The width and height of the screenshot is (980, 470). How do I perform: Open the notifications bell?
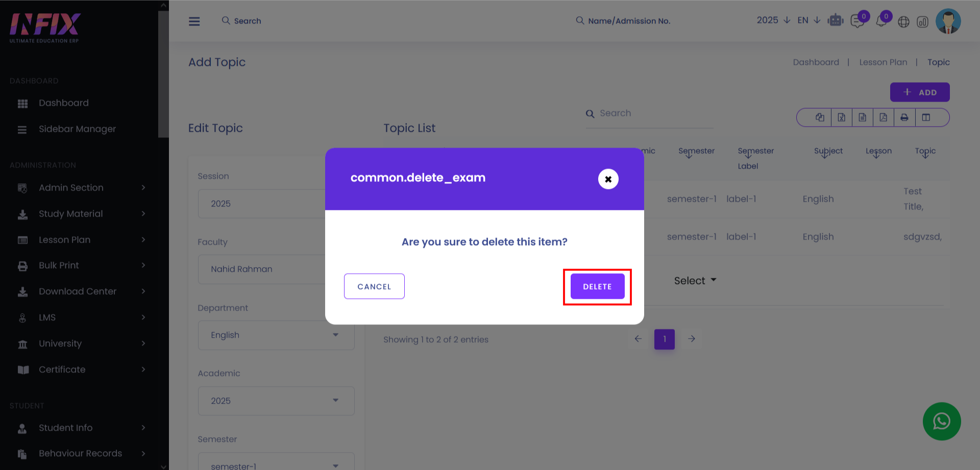point(881,21)
